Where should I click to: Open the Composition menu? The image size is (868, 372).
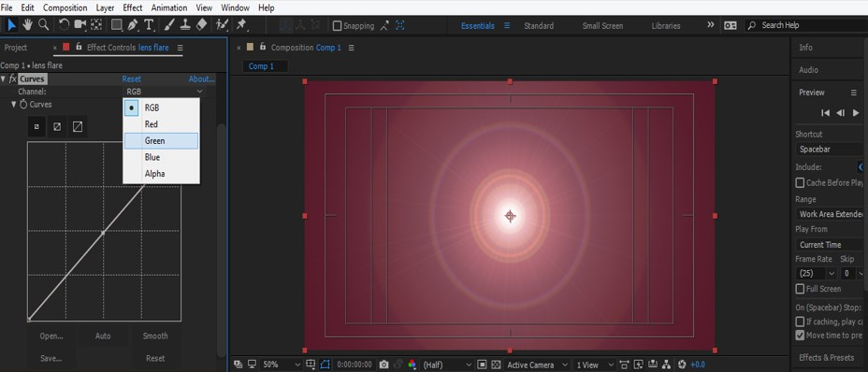pos(65,7)
